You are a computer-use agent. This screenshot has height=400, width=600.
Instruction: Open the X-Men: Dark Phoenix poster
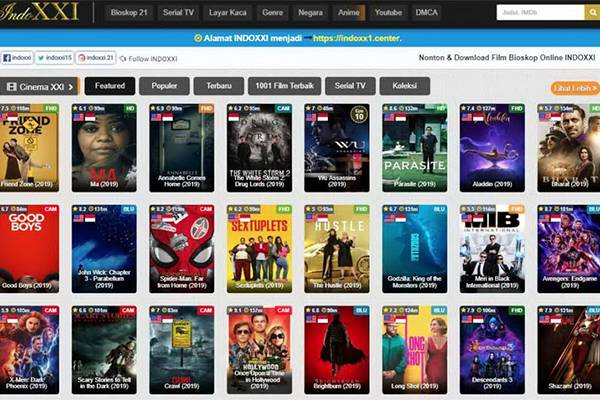[29, 350]
